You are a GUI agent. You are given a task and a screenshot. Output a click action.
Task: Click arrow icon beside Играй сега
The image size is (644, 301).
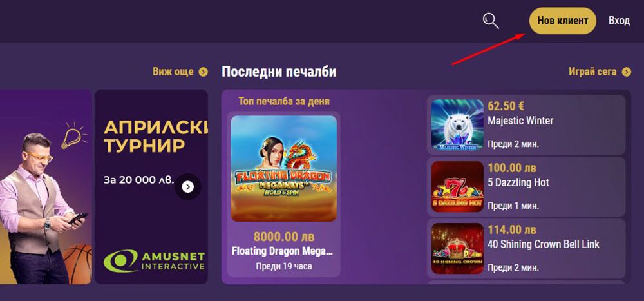[x=627, y=72]
